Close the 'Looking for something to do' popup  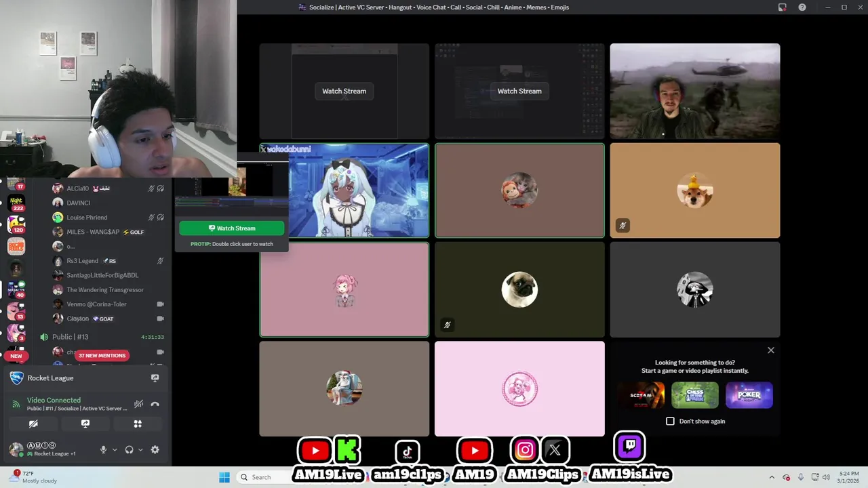pyautogui.click(x=771, y=350)
